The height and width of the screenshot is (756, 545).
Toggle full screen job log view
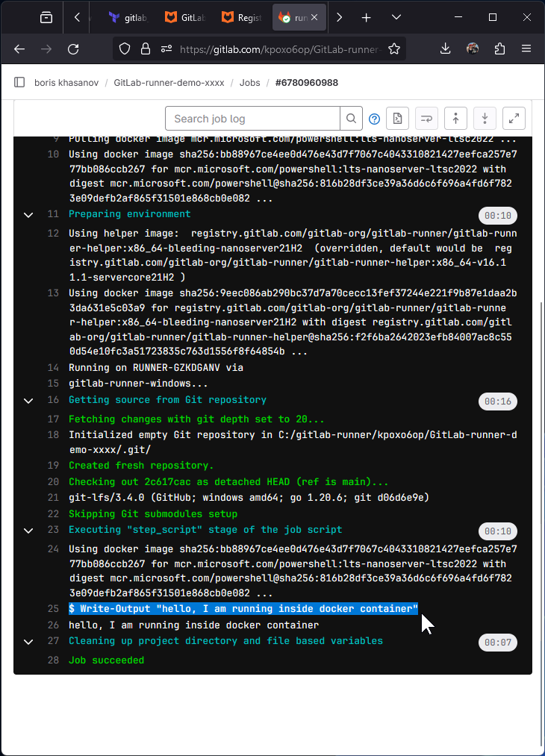pyautogui.click(x=514, y=119)
